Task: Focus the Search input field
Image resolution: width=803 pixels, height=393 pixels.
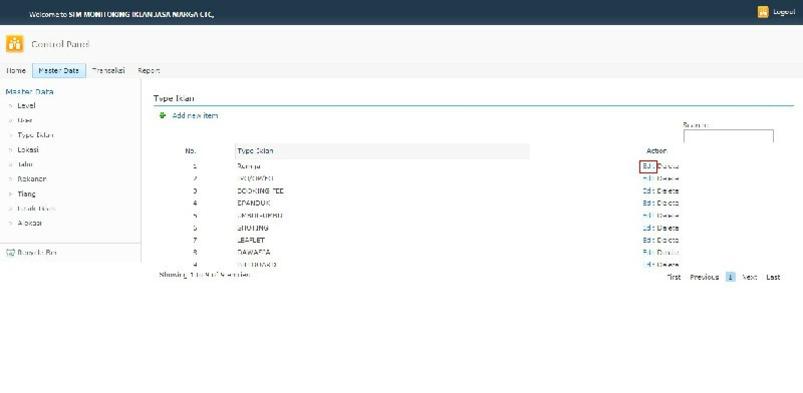Action: 728,136
